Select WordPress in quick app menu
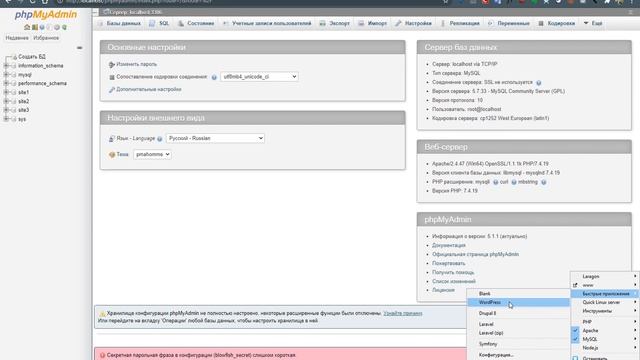640x360 pixels. 518,302
